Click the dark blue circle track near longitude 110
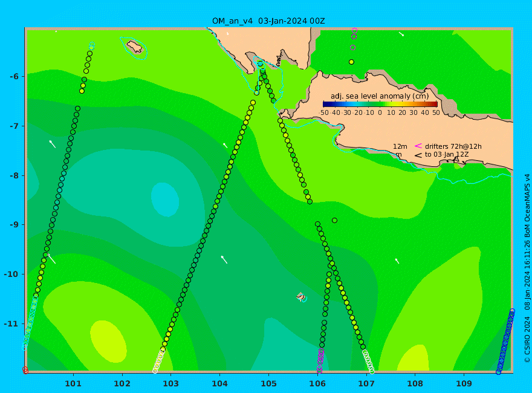Image resolution: width=532 pixels, height=393 pixels. point(505,342)
